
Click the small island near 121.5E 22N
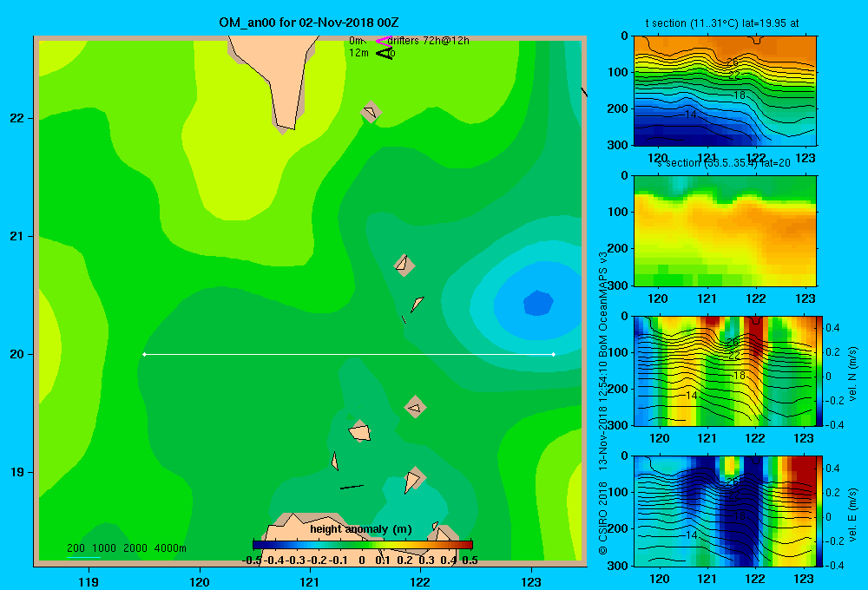[x=371, y=112]
